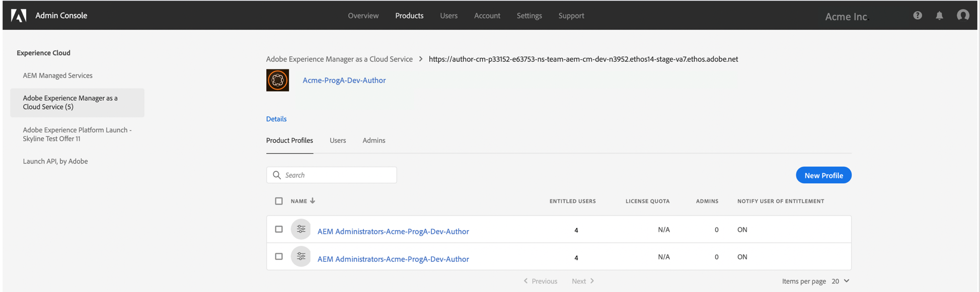Click the Experience Manager product icon
Screen dimensions: 980x292
(277, 80)
